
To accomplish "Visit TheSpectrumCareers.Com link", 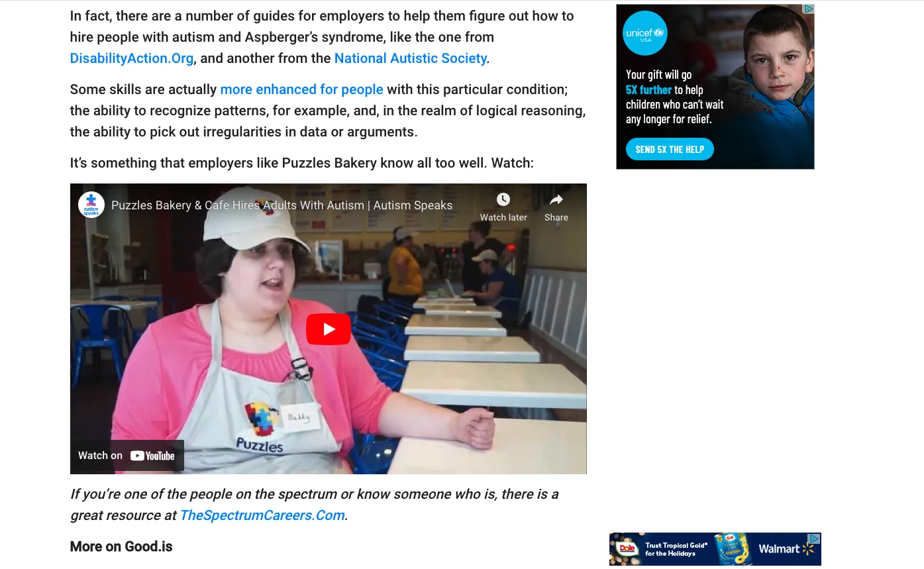I will click(x=262, y=515).
